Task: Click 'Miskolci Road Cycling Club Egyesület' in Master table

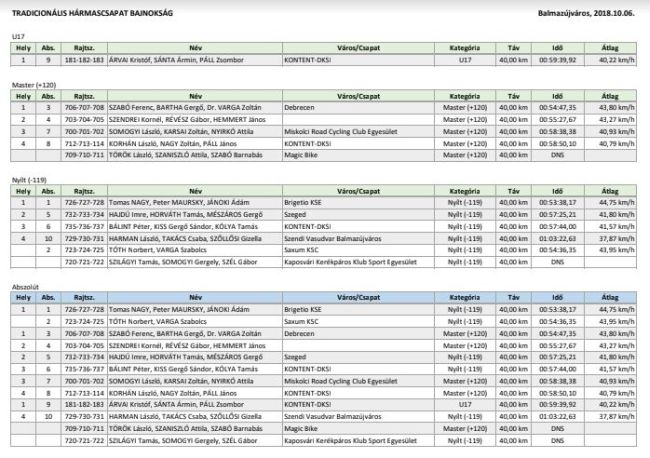Action: tap(341, 131)
